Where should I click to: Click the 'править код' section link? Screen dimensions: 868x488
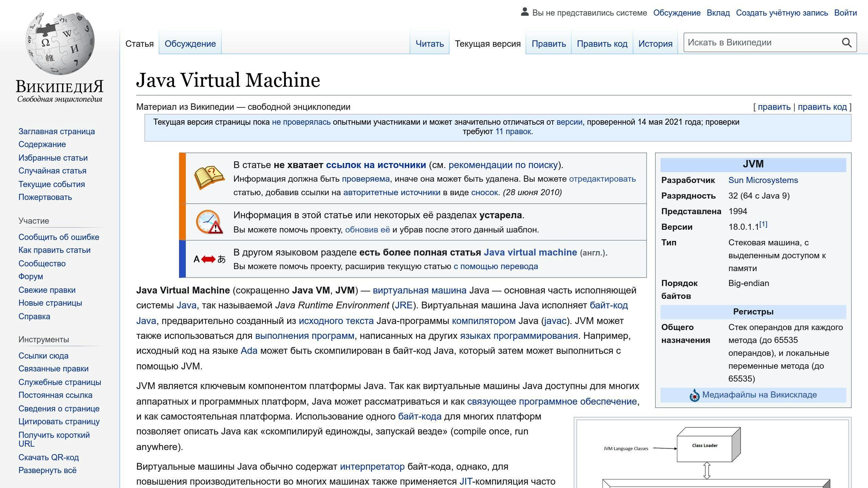(822, 107)
